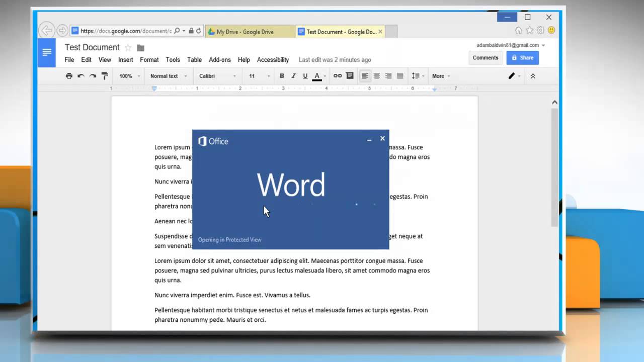
Task: Close the Test Document browser tab
Action: point(380,32)
